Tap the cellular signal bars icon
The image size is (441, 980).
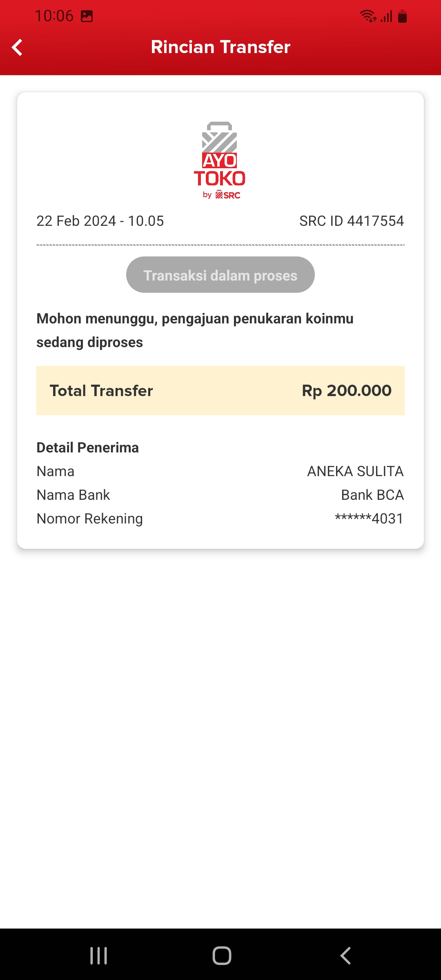pyautogui.click(x=386, y=16)
